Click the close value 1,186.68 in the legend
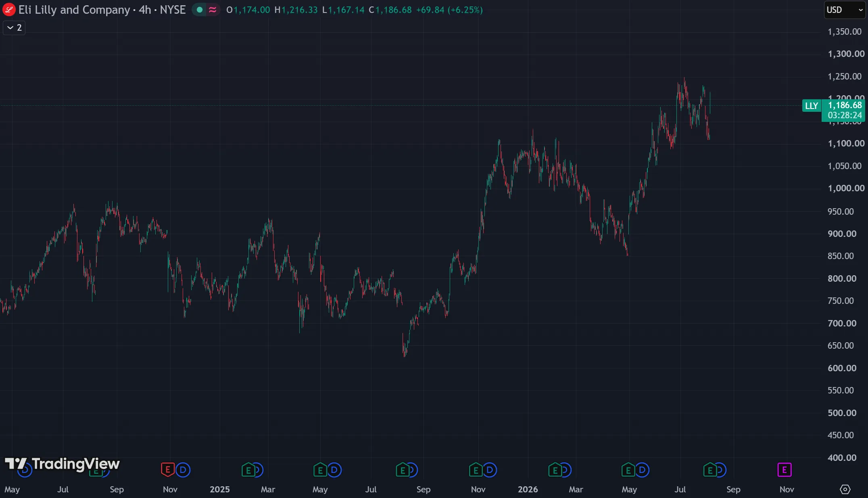Viewport: 868px width, 498px height. point(394,10)
